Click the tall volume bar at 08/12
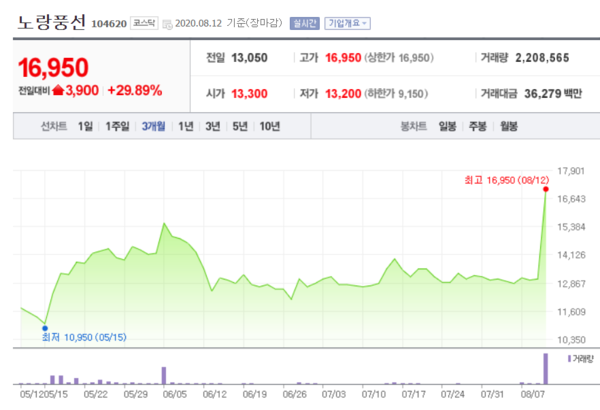This screenshot has width=600, height=410. pos(546,369)
